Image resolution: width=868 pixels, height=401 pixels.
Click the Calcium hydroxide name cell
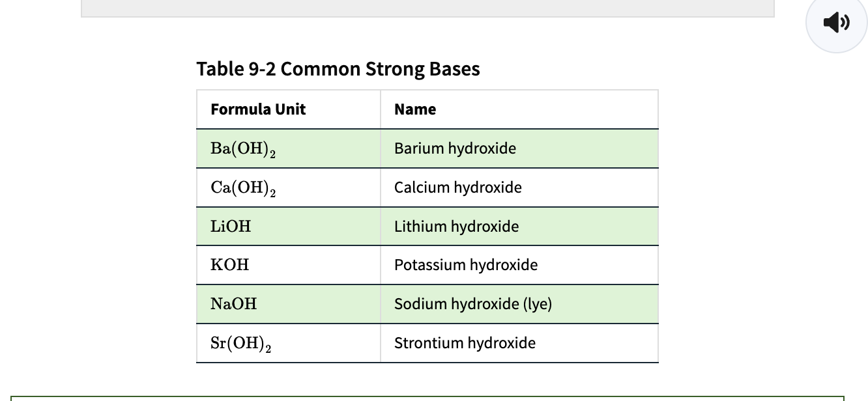[519, 187]
